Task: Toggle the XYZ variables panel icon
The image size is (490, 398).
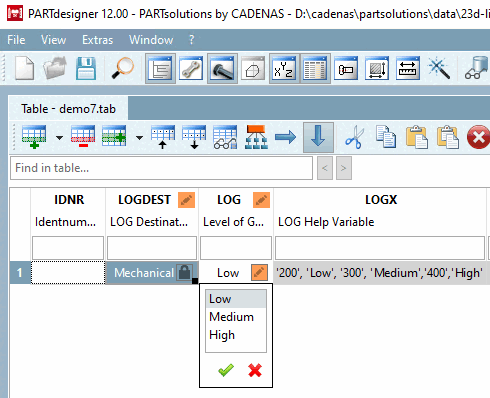Action: pos(284,69)
